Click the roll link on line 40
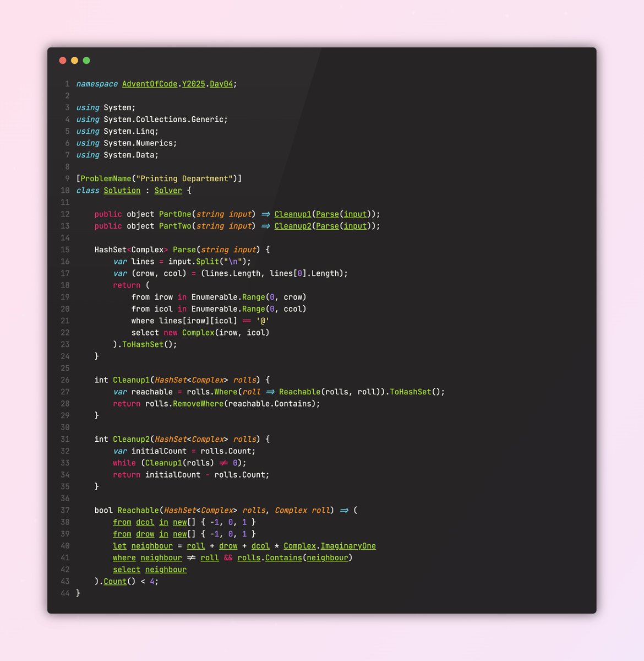 [195, 545]
